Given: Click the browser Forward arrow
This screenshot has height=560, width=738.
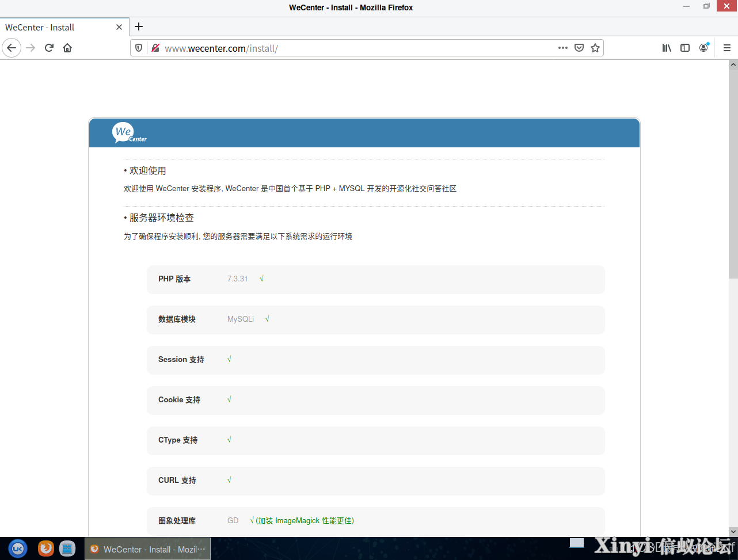Looking at the screenshot, I should coord(31,48).
